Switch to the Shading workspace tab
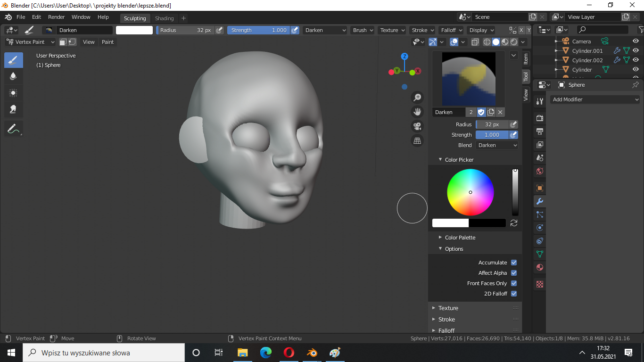This screenshot has height=362, width=644. [164, 18]
